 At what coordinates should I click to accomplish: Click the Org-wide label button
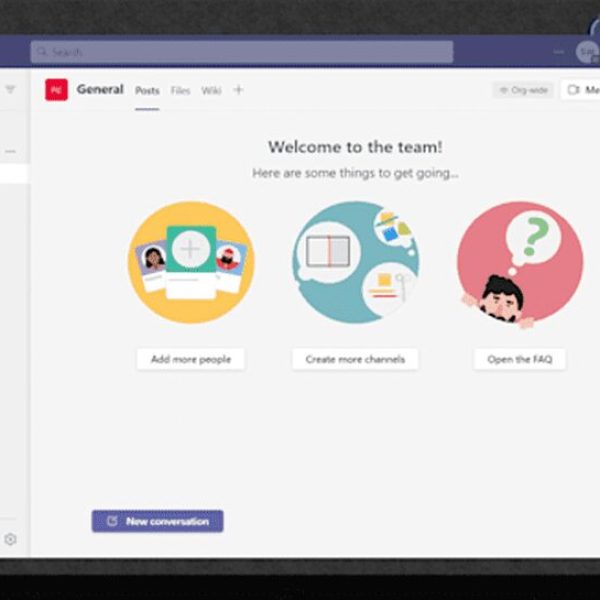tap(523, 90)
